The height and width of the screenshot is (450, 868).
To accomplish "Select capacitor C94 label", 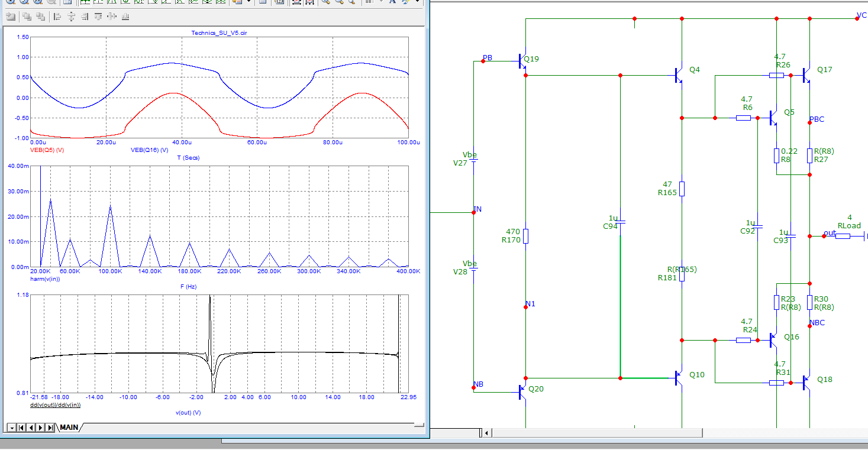I will [611, 226].
